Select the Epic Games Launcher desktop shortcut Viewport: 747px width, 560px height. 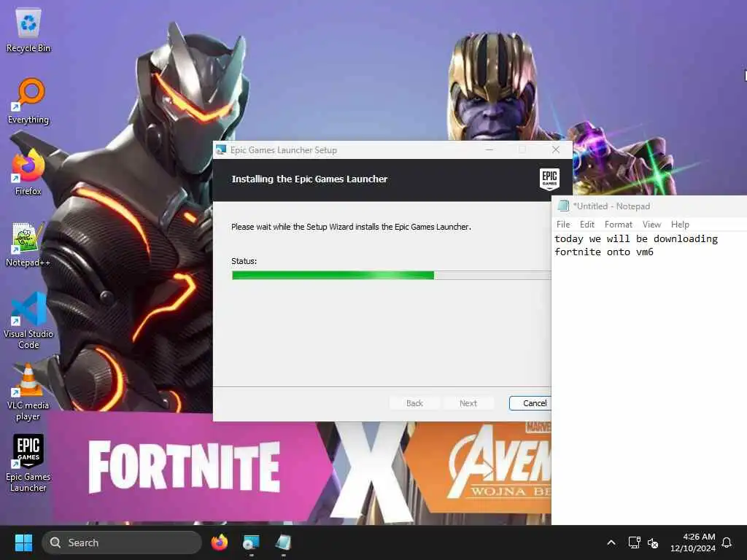[x=28, y=464]
